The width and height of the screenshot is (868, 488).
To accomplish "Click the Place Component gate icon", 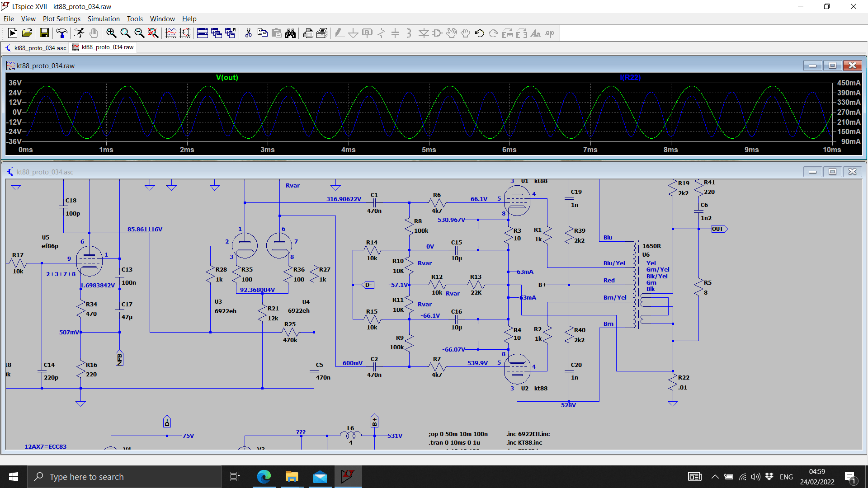I will click(438, 33).
